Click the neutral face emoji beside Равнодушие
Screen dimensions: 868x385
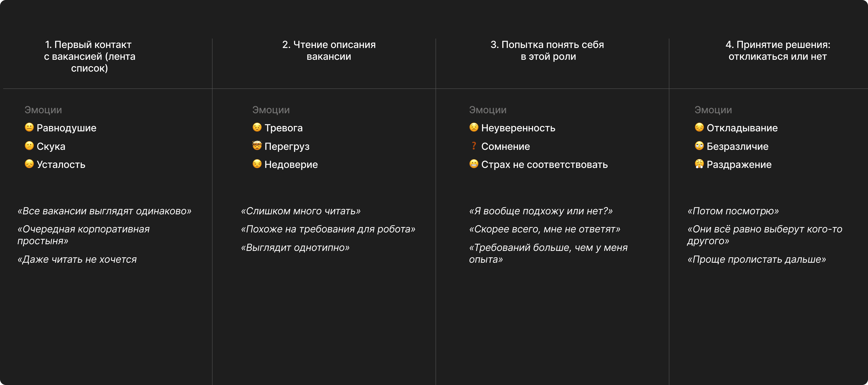(x=29, y=127)
